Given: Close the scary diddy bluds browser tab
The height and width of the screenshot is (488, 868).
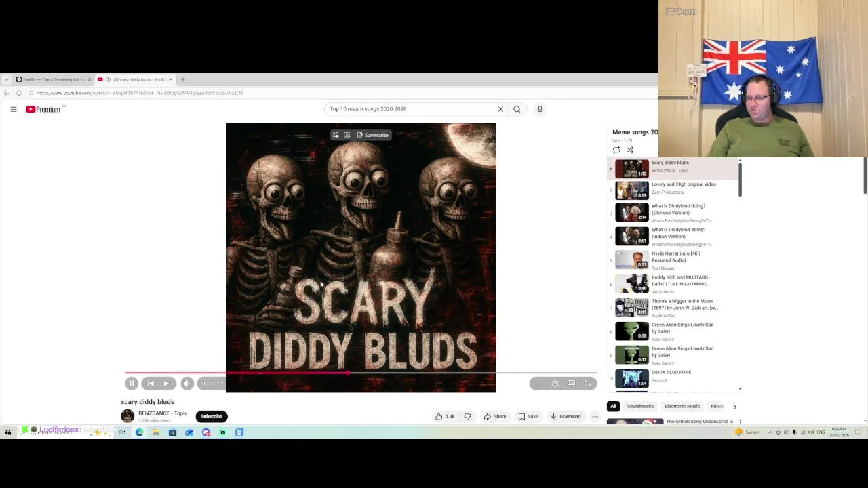Looking at the screenshot, I should tap(170, 79).
